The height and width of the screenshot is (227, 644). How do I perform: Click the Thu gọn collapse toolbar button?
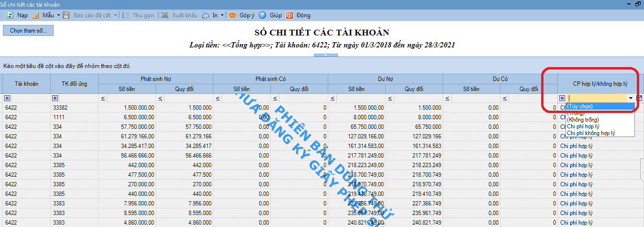click(x=138, y=15)
